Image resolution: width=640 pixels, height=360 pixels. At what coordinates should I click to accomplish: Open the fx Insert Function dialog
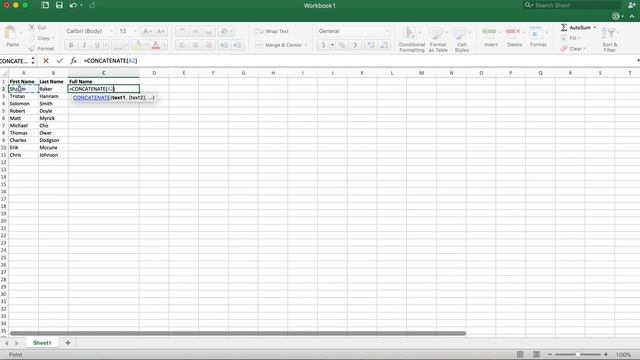pyautogui.click(x=73, y=60)
